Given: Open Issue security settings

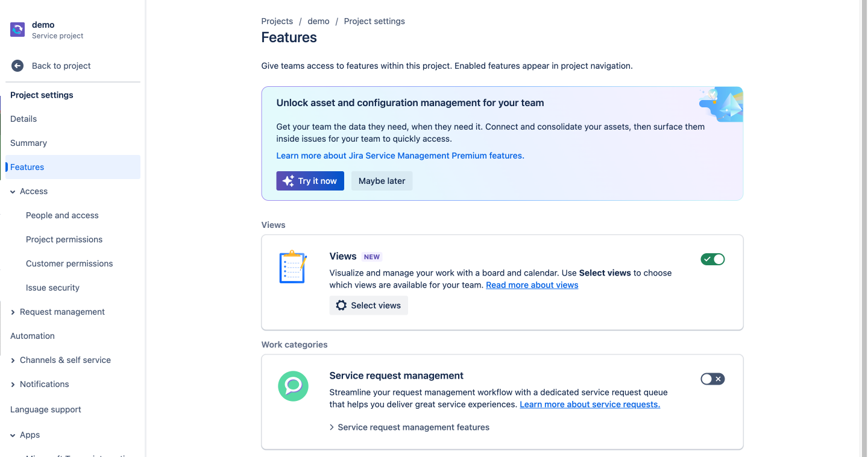Looking at the screenshot, I should [73, 288].
